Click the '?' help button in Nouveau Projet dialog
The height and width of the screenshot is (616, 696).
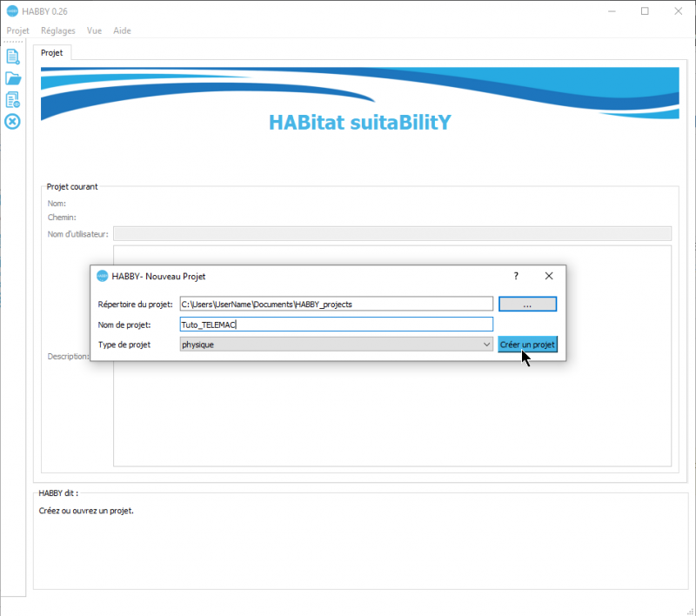click(x=516, y=276)
